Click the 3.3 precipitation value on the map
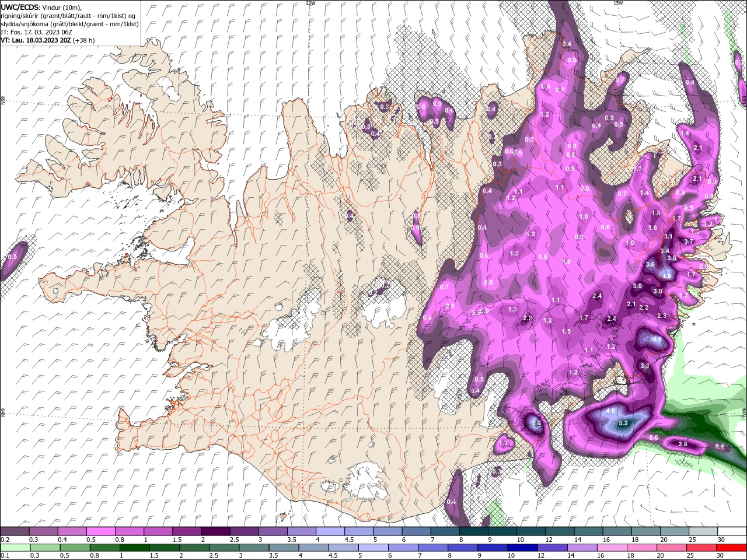The height and width of the screenshot is (560, 747). (x=644, y=366)
